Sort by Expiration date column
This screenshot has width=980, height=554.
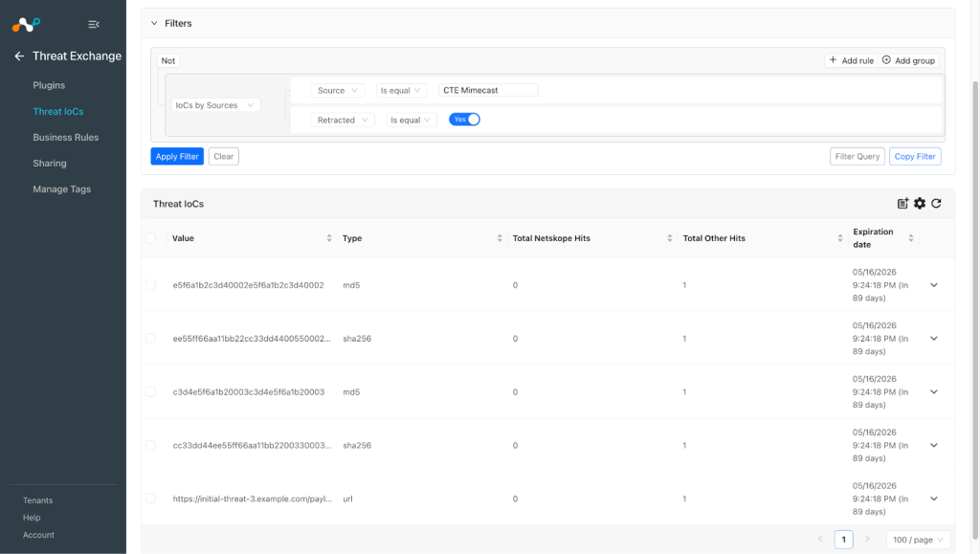pyautogui.click(x=911, y=238)
